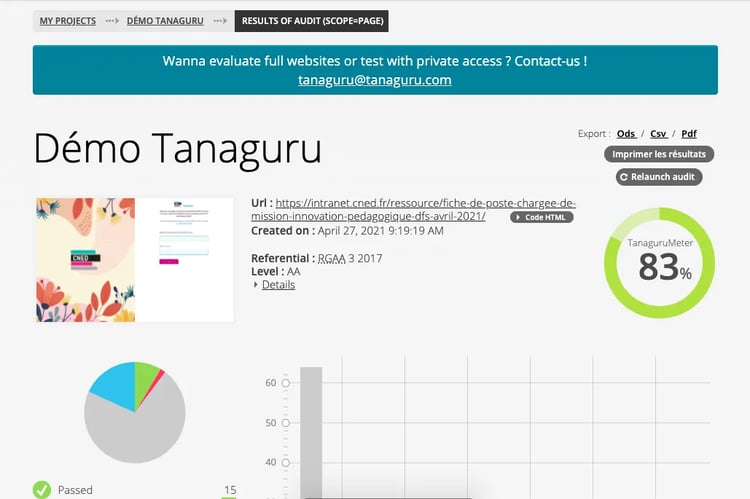Export results as Pdf
The width and height of the screenshot is (750, 499).
pos(689,133)
